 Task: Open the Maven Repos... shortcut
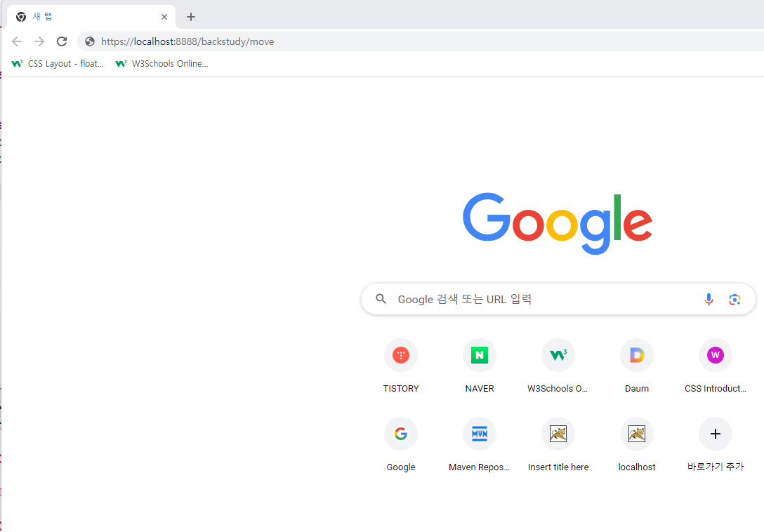480,445
